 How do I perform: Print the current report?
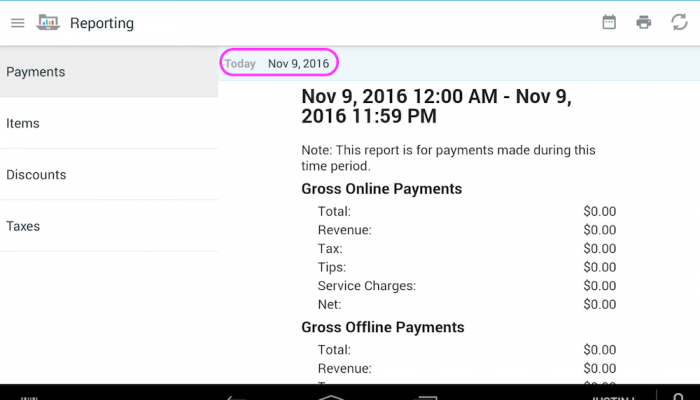coord(644,22)
